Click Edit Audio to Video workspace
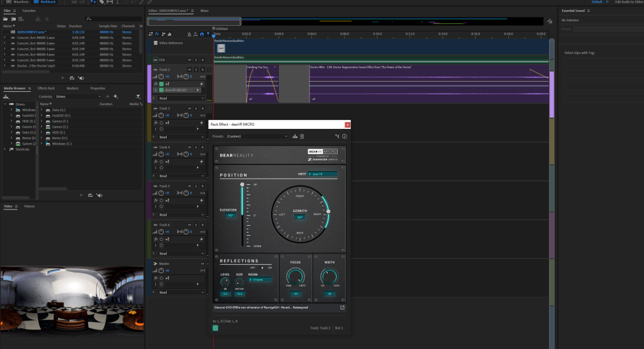 pyautogui.click(x=629, y=2)
